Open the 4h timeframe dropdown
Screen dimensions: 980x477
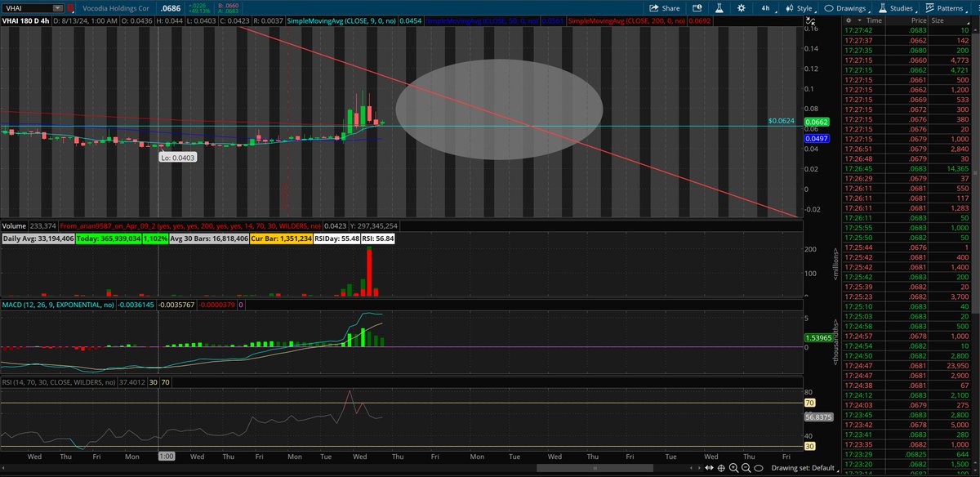(768, 7)
